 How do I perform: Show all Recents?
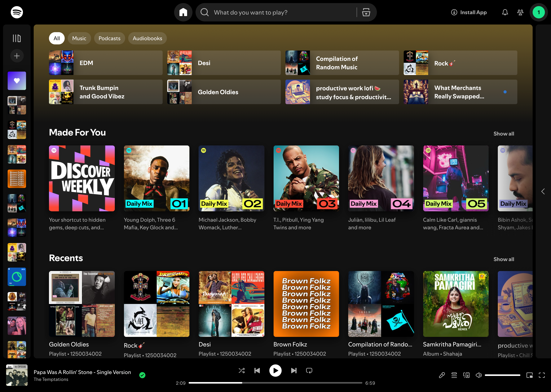coord(504,259)
